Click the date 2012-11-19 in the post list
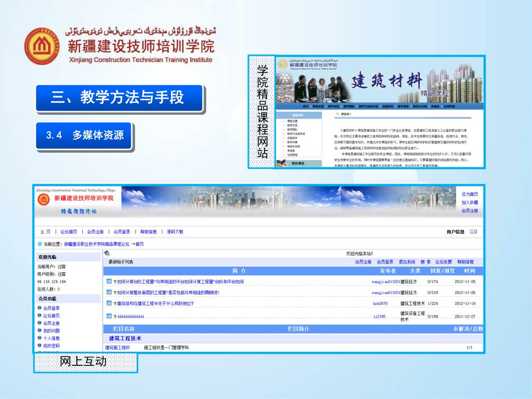Image resolution: width=532 pixels, height=399 pixels. [465, 303]
